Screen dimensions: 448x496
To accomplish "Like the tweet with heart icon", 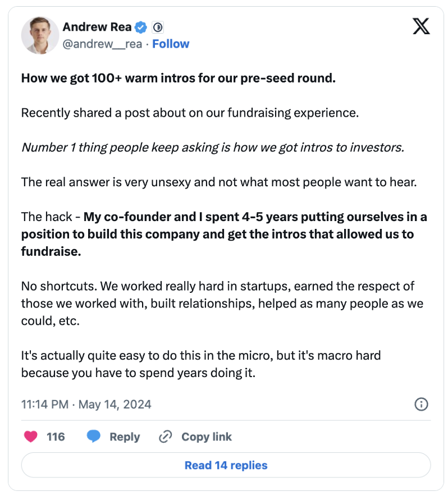I will click(31, 437).
